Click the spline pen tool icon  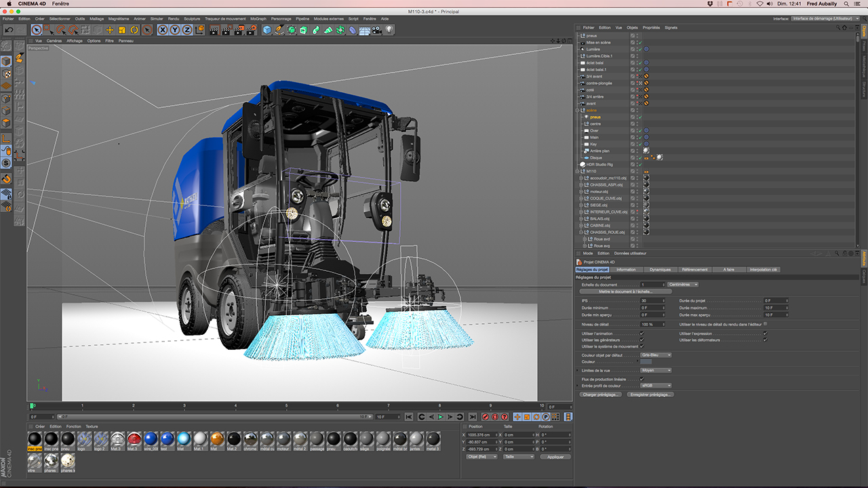pyautogui.click(x=279, y=30)
